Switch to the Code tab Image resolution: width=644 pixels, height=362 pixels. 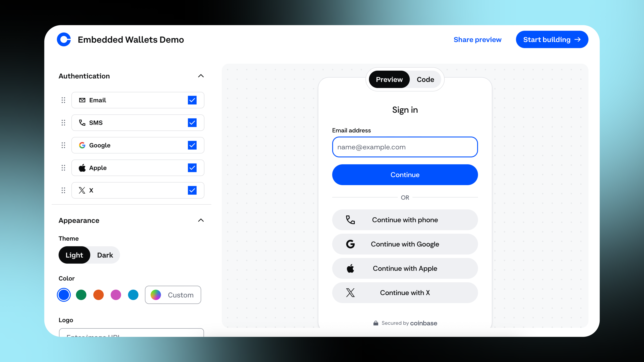(x=425, y=79)
